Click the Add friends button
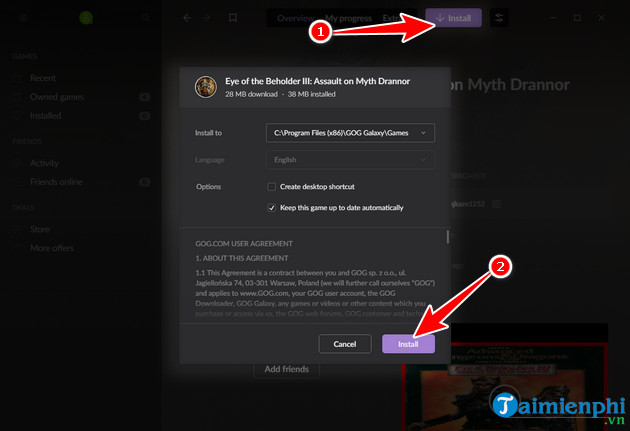Image resolution: width=630 pixels, height=431 pixels. [287, 369]
